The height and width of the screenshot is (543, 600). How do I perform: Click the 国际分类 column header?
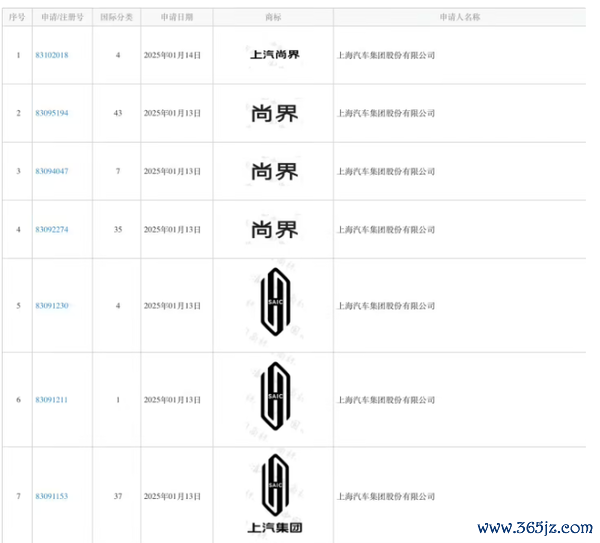pyautogui.click(x=116, y=17)
